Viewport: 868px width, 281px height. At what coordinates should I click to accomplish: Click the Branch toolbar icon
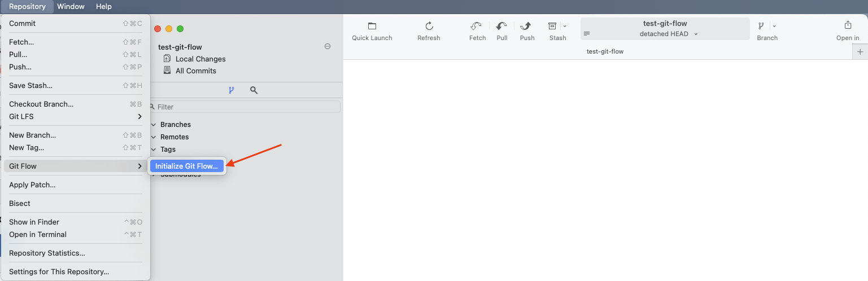[761, 26]
